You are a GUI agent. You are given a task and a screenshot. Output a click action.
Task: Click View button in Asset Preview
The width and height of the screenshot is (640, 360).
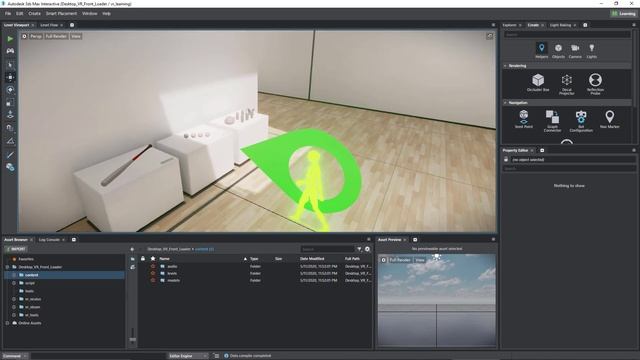pos(420,260)
